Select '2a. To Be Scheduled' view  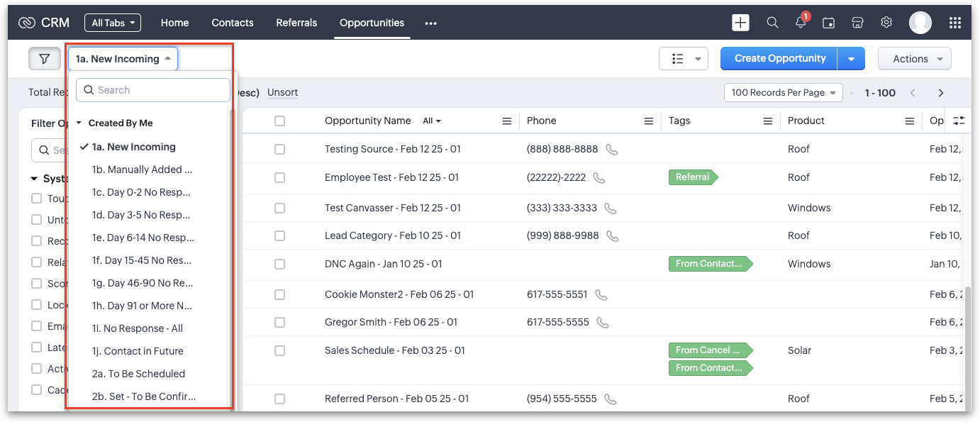138,374
